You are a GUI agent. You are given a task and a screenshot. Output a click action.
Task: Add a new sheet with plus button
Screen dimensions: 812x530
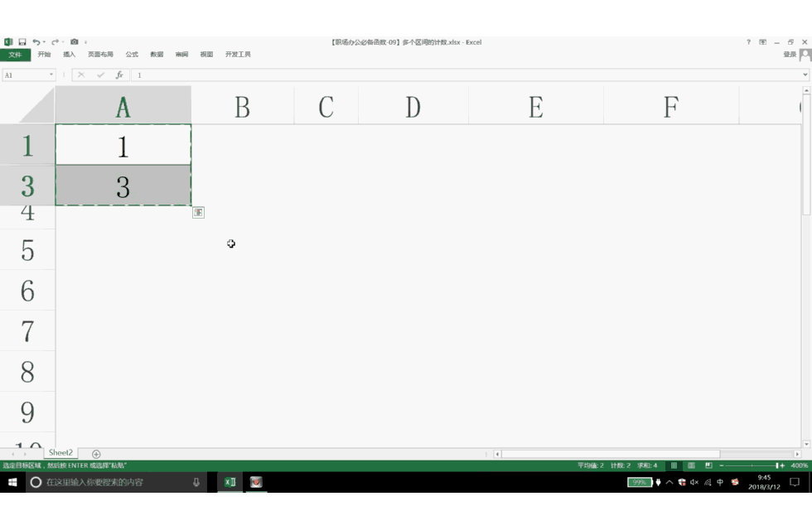coord(96,454)
